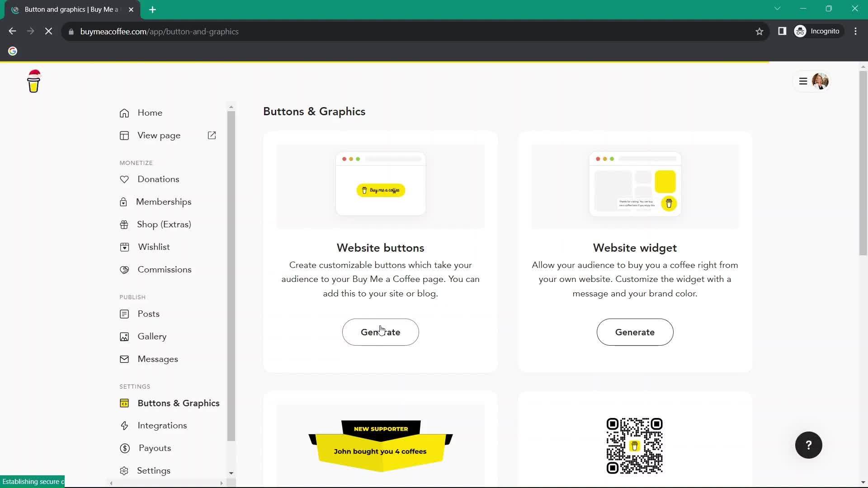
Task: Click the Shop Extras tag icon
Action: [x=124, y=224]
